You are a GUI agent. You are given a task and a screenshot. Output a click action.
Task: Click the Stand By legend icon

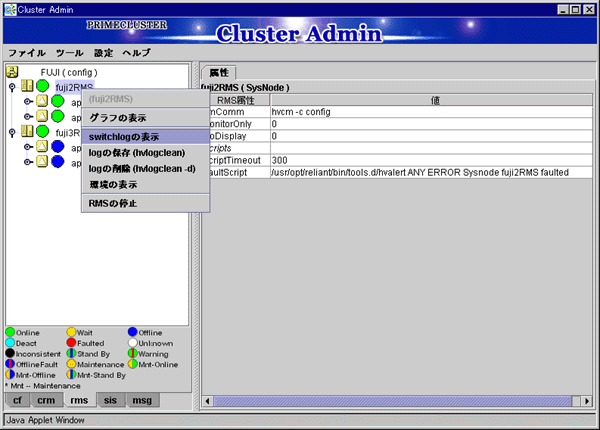click(71, 353)
